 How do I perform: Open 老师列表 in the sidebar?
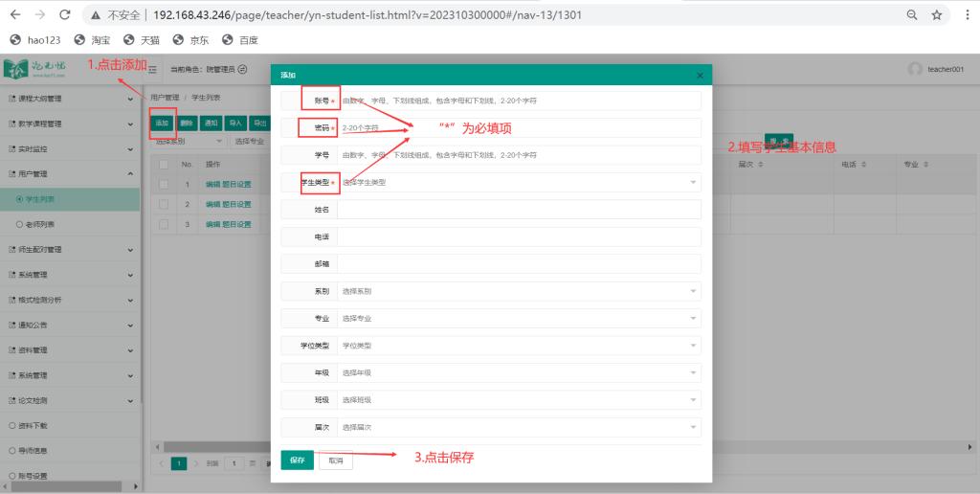point(40,224)
